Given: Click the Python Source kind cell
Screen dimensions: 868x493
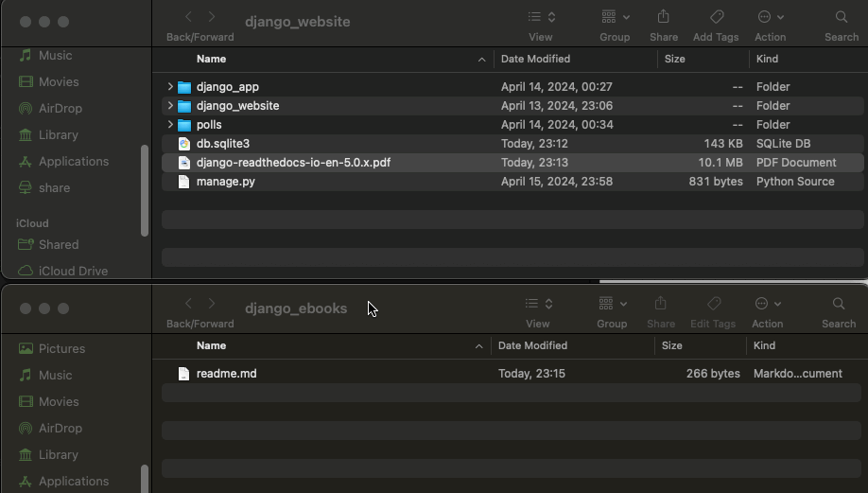Looking at the screenshot, I should [x=795, y=182].
